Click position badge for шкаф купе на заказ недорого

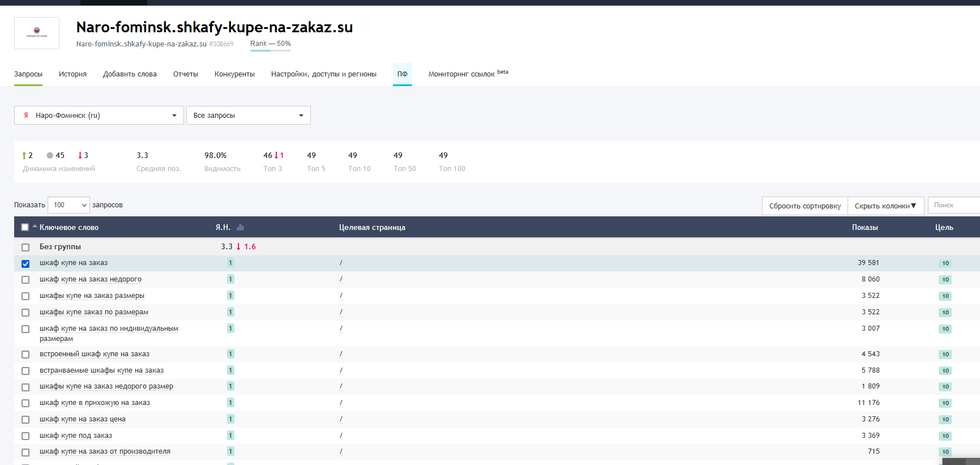coord(230,279)
